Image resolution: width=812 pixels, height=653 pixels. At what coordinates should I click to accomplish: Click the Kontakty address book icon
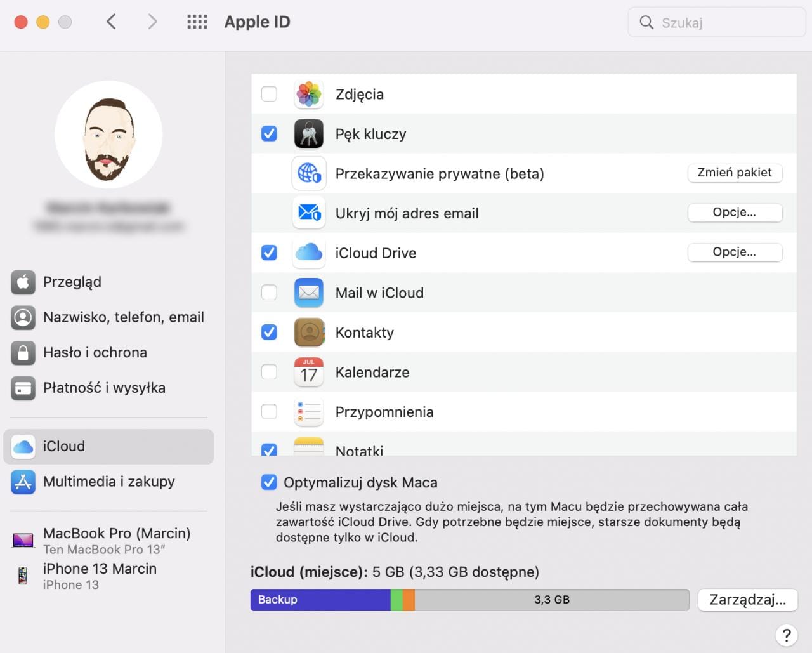[x=309, y=333]
